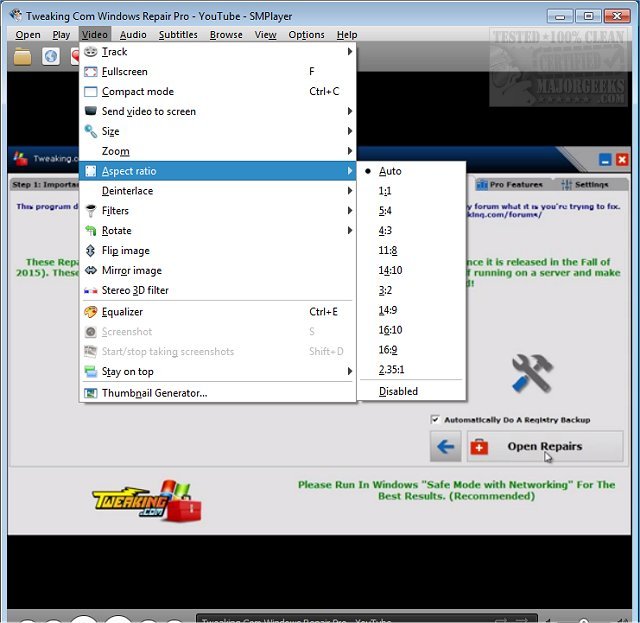Open the View menu
Image resolution: width=640 pixels, height=623 pixels.
(x=265, y=35)
